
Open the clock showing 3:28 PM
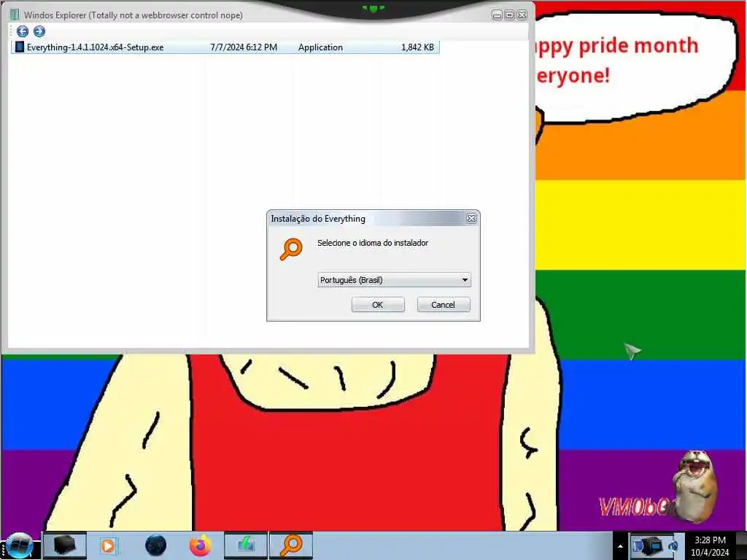710,546
